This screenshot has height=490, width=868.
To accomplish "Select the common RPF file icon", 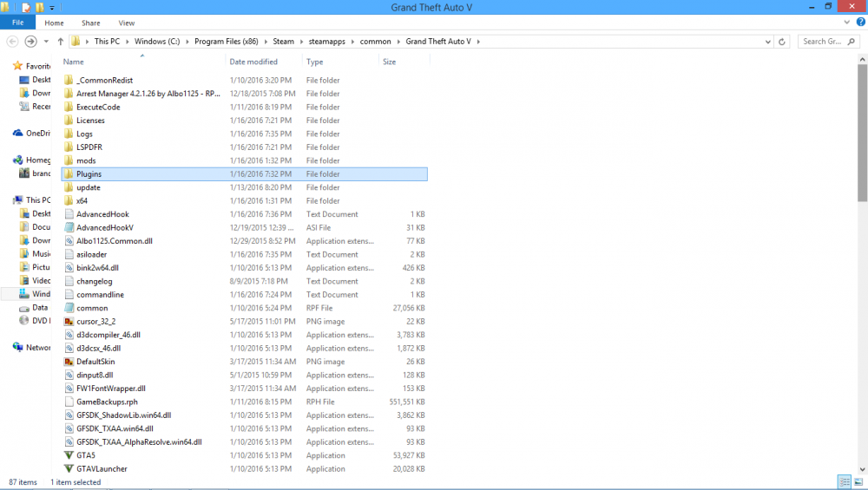I will (69, 308).
